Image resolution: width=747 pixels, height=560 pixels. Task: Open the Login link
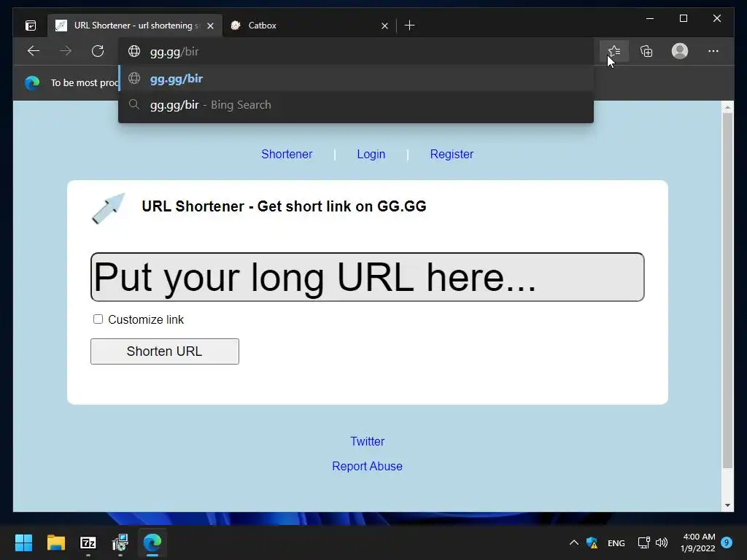click(371, 155)
